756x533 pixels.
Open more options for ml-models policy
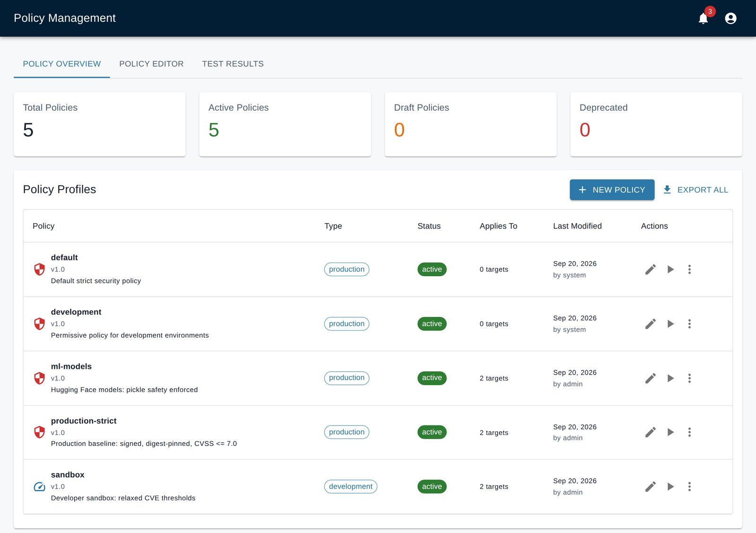point(689,378)
